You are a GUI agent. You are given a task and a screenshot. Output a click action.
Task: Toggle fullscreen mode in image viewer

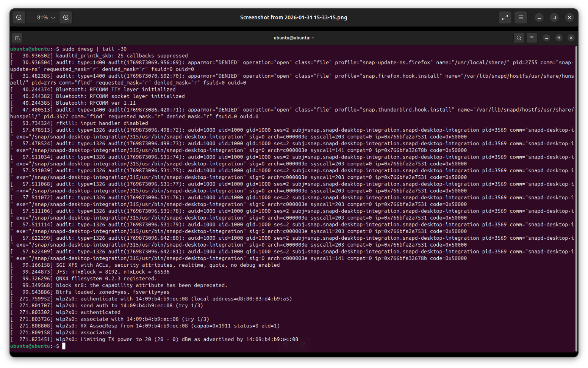(505, 17)
